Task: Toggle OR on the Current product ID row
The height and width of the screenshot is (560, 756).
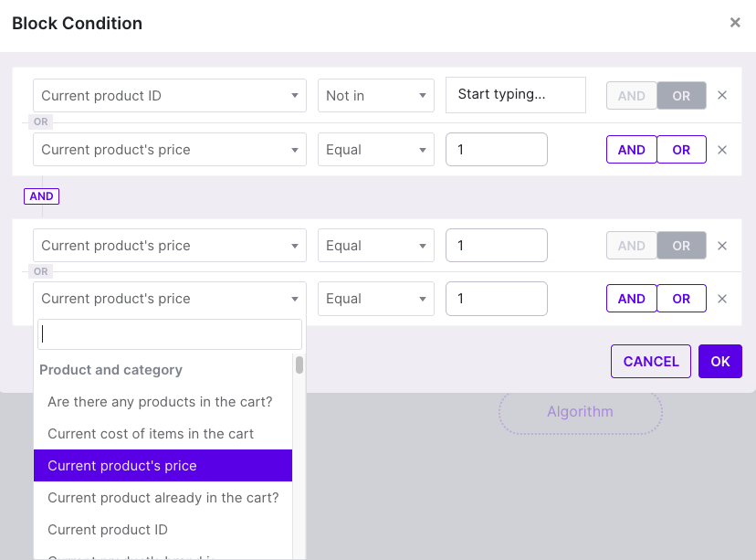Action: [681, 96]
